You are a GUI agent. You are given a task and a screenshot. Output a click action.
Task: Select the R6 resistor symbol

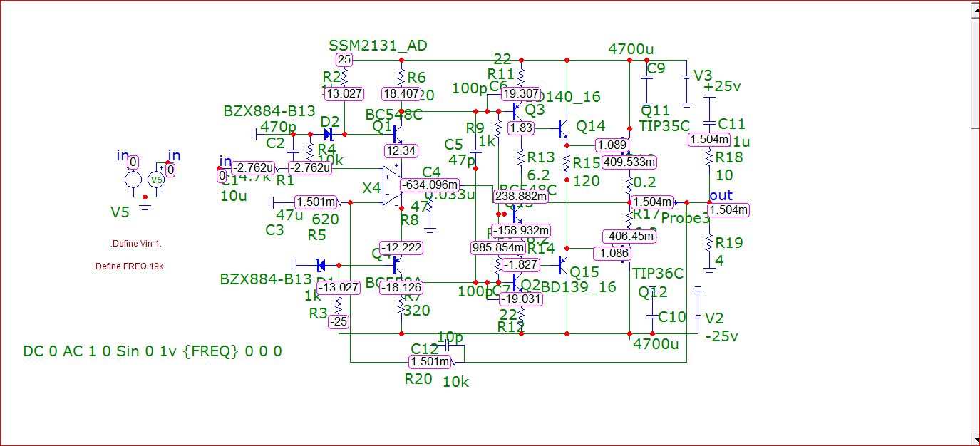401,77
